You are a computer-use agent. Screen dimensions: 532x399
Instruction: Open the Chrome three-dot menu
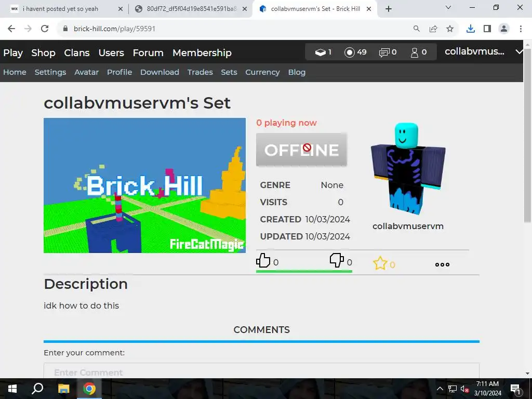pyautogui.click(x=521, y=29)
